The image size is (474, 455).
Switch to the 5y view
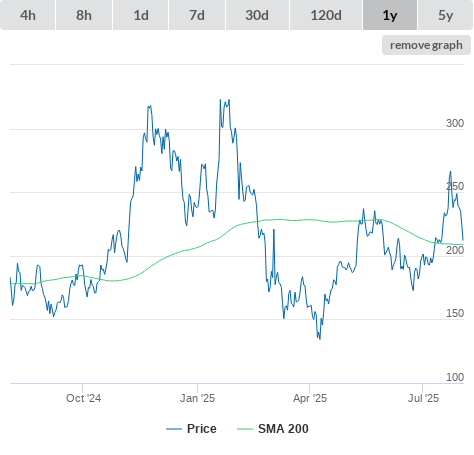click(x=445, y=15)
